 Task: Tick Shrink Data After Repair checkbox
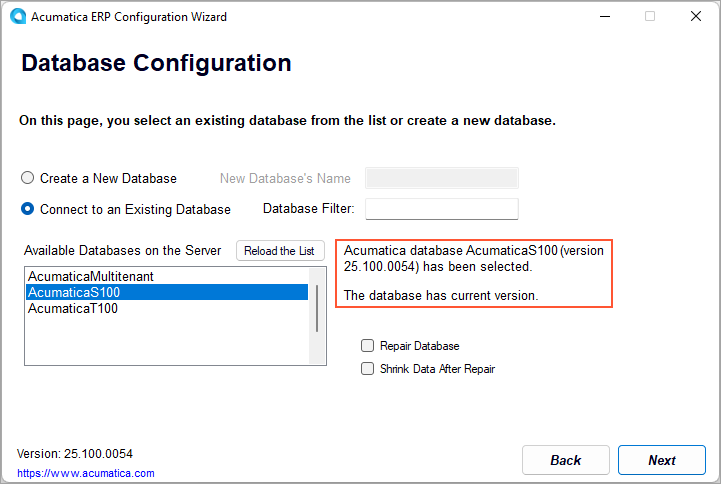367,369
